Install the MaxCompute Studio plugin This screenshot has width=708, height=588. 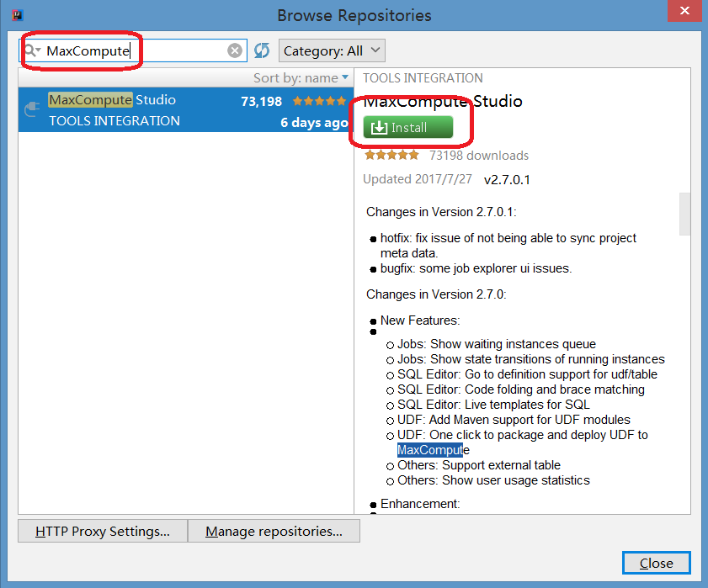(407, 127)
